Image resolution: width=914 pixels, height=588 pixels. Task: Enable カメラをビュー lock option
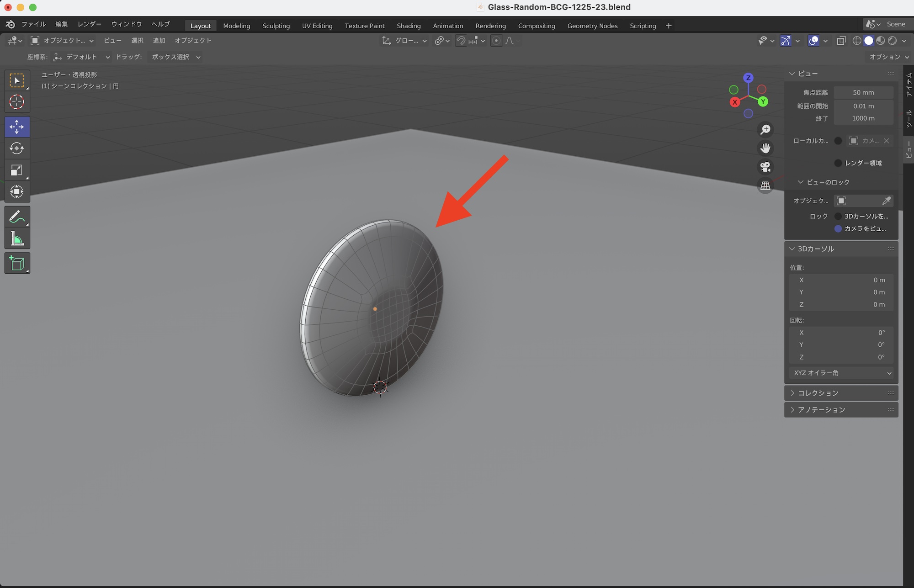click(x=838, y=228)
